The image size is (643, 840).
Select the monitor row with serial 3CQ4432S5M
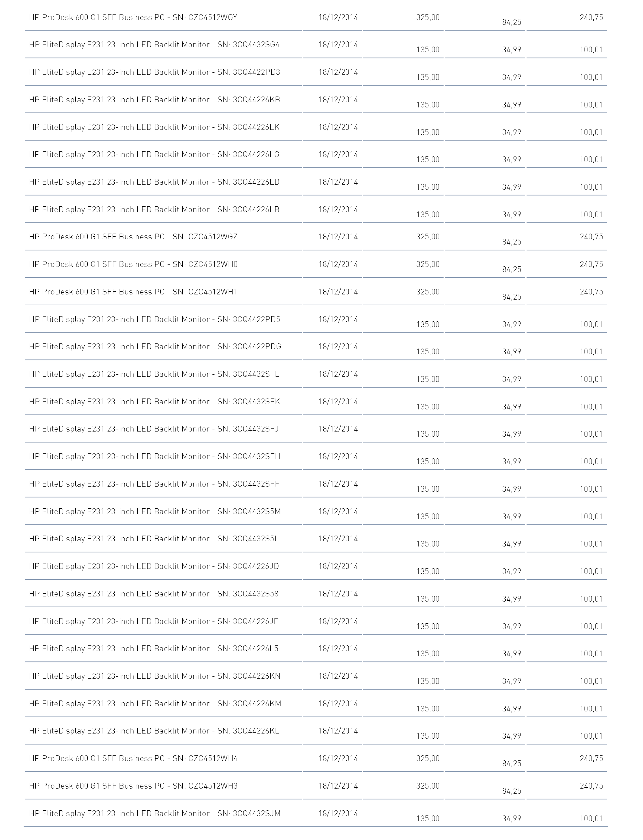[x=155, y=512]
